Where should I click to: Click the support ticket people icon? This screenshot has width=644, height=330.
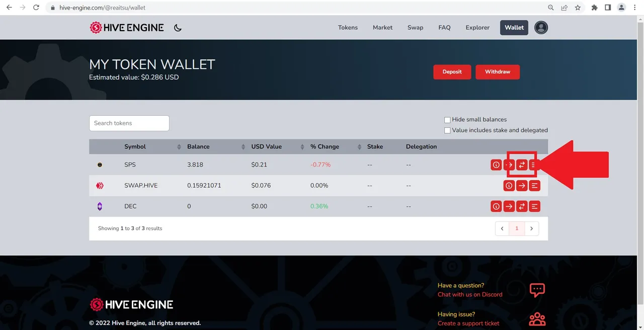tap(537, 319)
